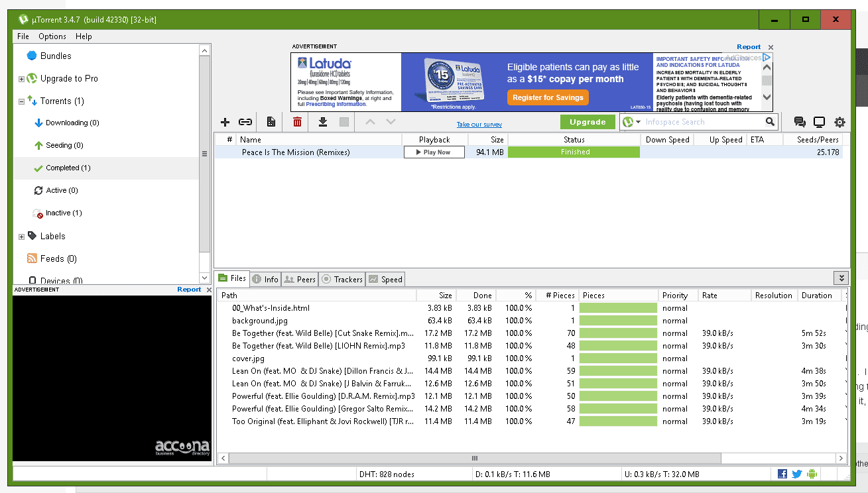Select Active (0) category
The image size is (868, 493).
coord(62,190)
